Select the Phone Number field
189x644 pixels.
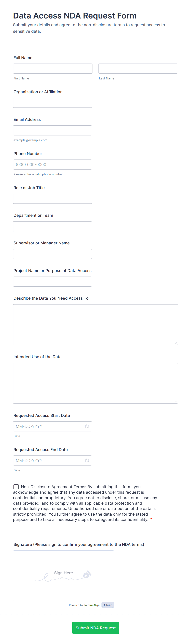tap(52, 165)
